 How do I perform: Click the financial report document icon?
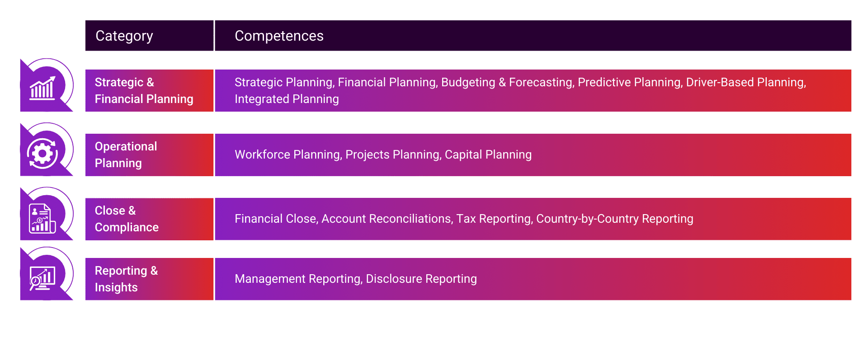(x=42, y=219)
